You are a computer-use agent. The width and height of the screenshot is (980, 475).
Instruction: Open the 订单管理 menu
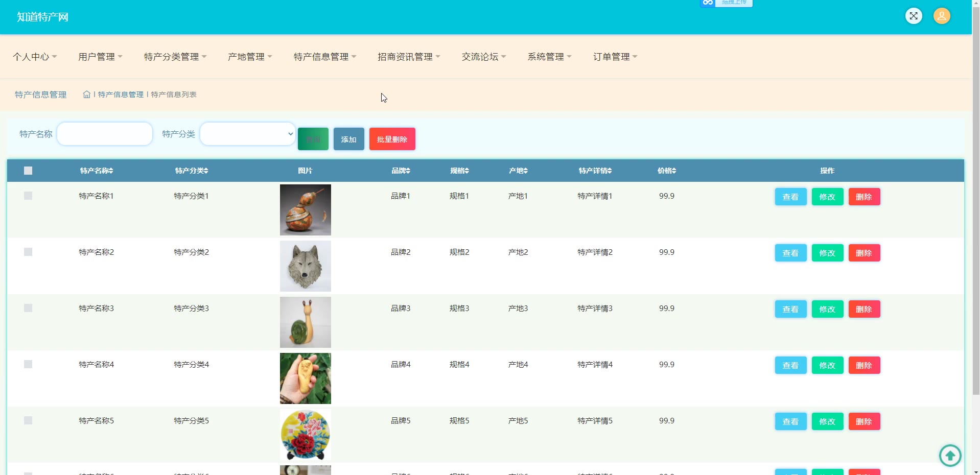[x=615, y=57]
